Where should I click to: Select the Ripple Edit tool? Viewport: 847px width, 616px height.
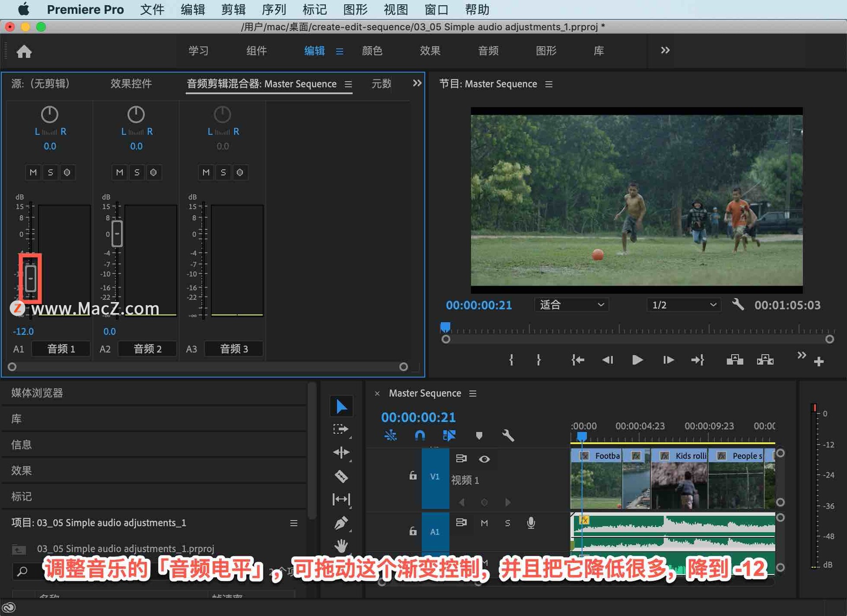341,452
